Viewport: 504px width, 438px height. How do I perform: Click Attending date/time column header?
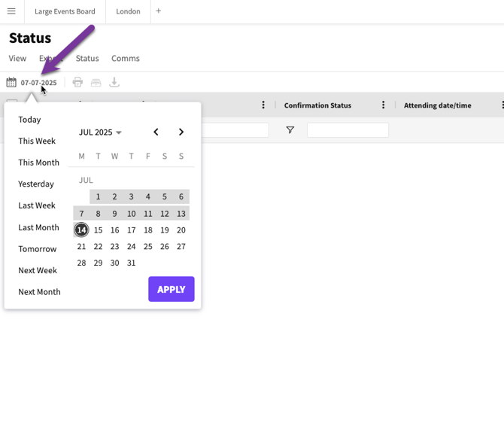(438, 105)
